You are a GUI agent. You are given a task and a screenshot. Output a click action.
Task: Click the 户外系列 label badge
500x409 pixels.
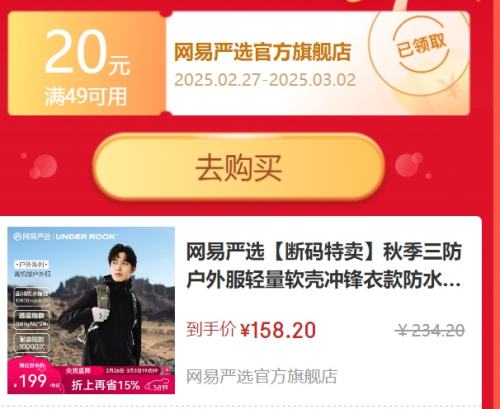(32, 265)
